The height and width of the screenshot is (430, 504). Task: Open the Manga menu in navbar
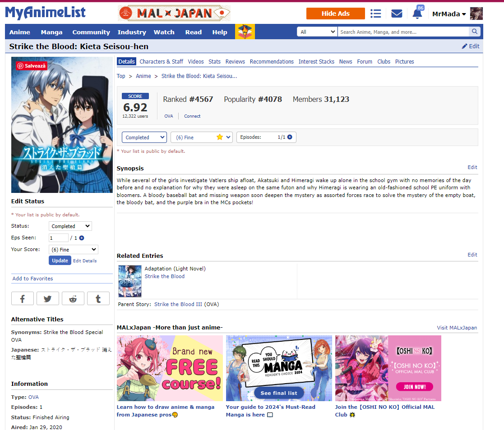51,32
